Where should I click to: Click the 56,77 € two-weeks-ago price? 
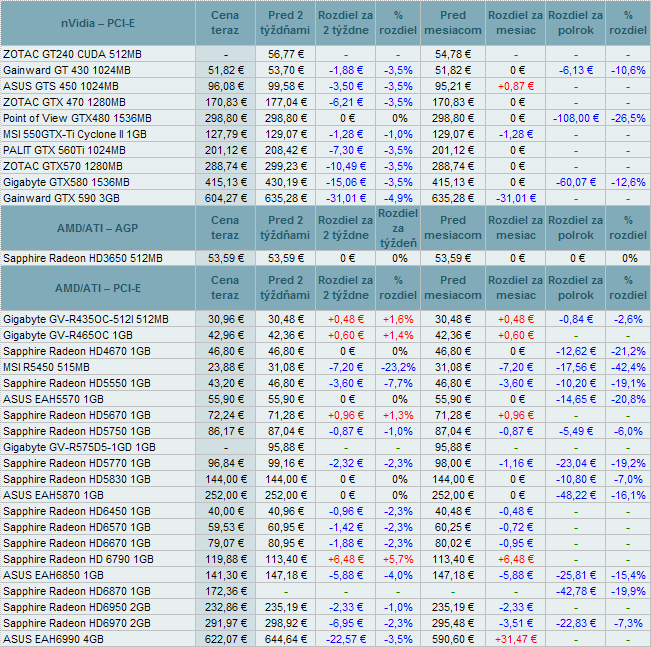(x=286, y=54)
